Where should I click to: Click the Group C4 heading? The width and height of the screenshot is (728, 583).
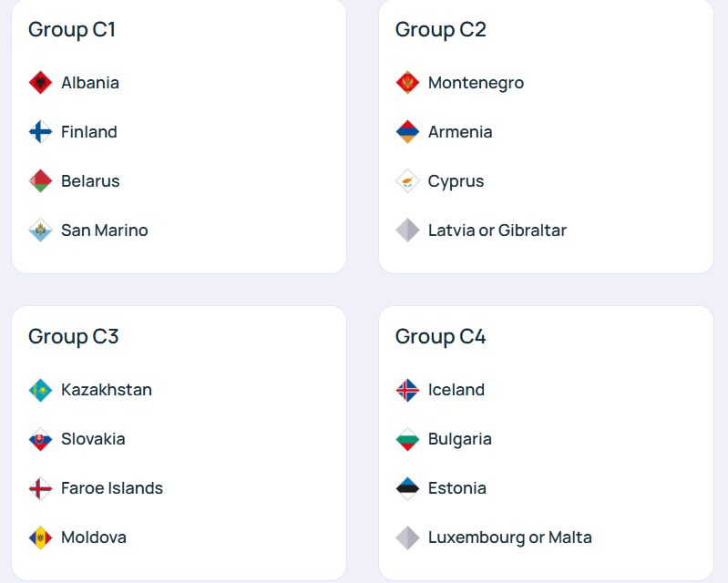click(x=440, y=336)
